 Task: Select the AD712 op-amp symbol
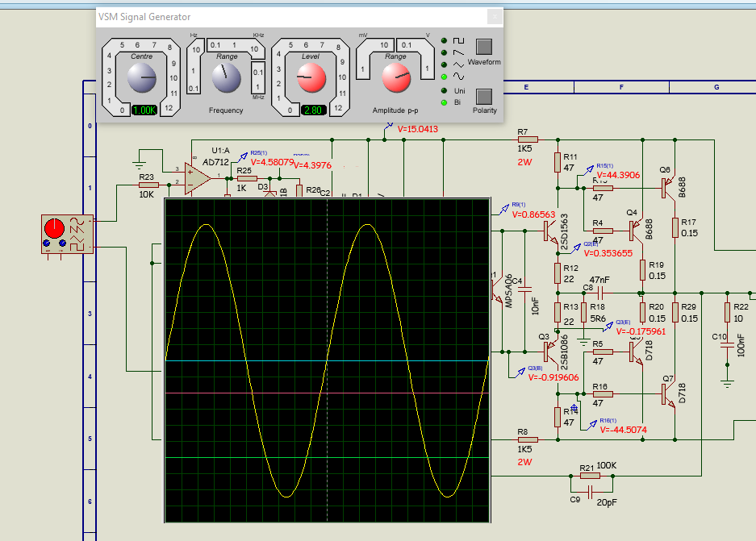pos(195,177)
